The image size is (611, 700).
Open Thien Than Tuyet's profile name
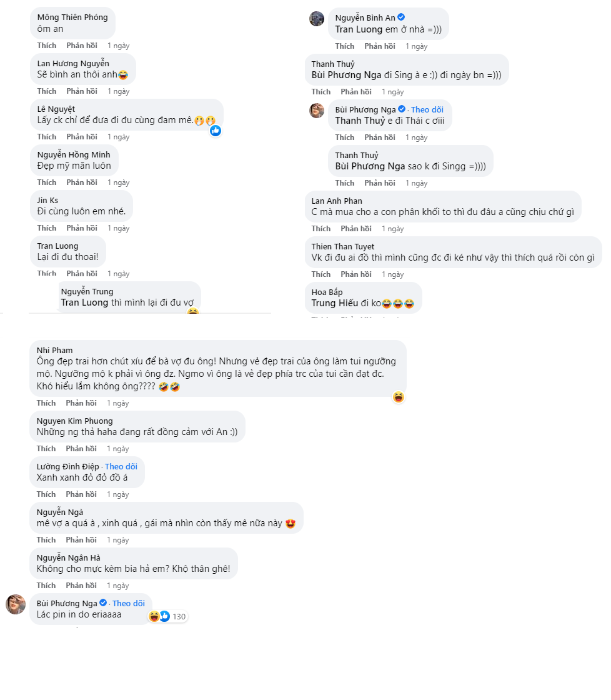(343, 247)
